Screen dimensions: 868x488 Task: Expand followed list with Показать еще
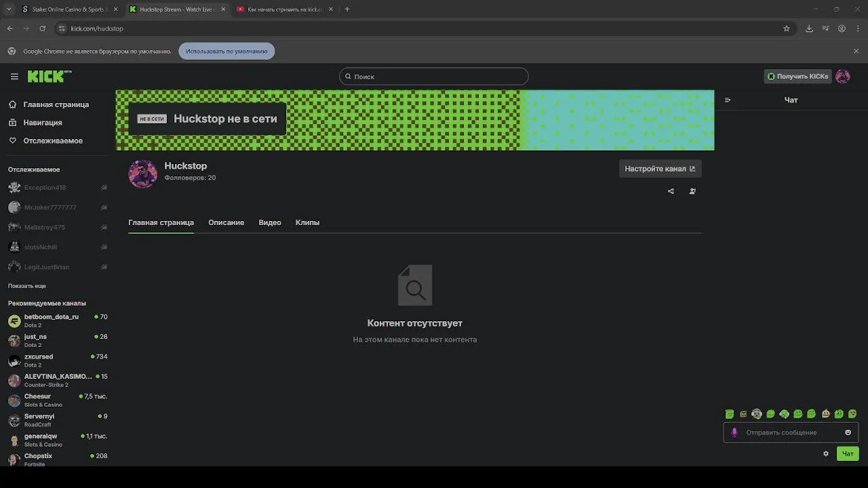pos(27,286)
